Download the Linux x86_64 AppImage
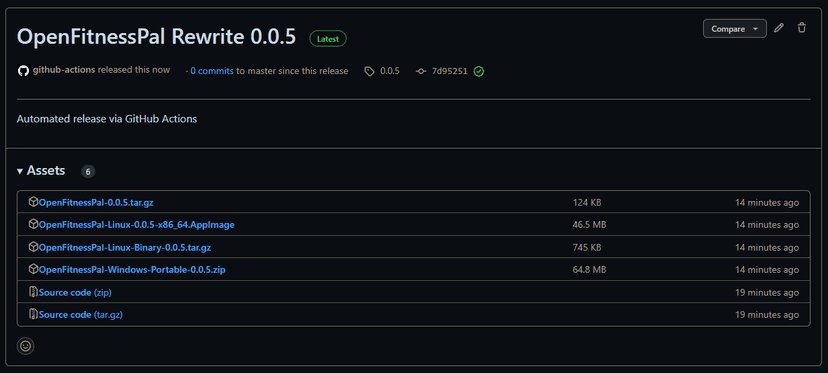This screenshot has width=828, height=373. point(136,225)
